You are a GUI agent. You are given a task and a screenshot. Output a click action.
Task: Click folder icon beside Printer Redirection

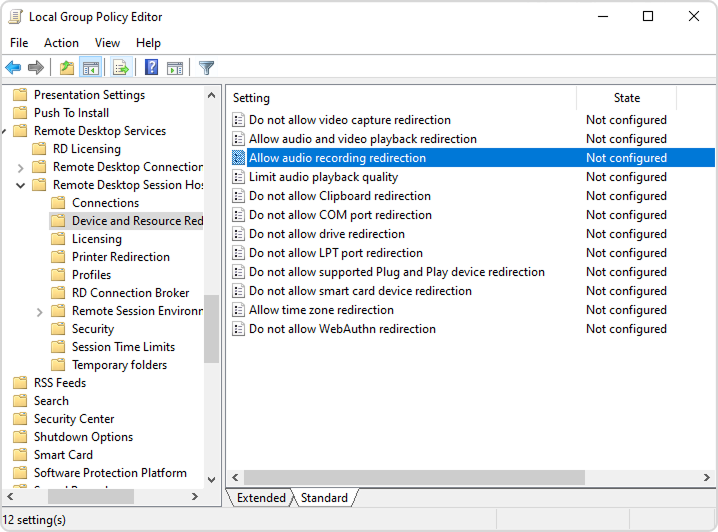click(58, 257)
